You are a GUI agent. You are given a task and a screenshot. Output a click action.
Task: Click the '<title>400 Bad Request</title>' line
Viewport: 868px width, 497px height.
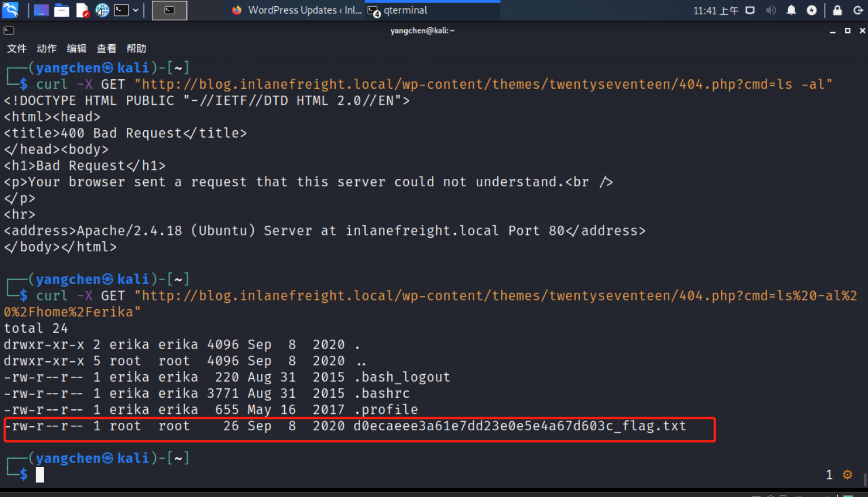point(126,134)
